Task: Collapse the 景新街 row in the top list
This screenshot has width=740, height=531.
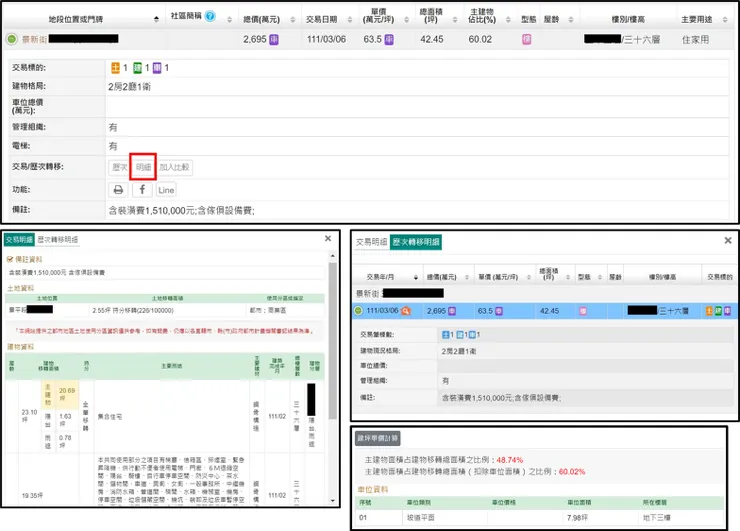Action: [12, 39]
